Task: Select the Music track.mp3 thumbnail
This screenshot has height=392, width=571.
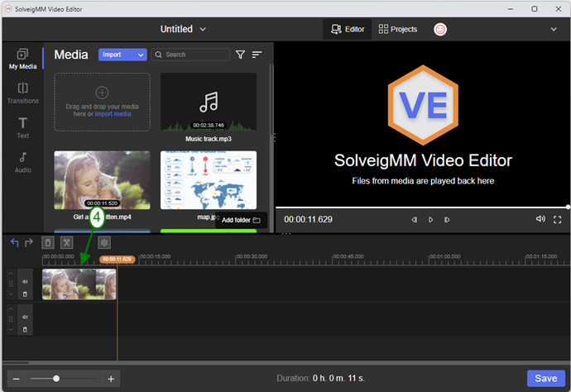Action: 209,102
